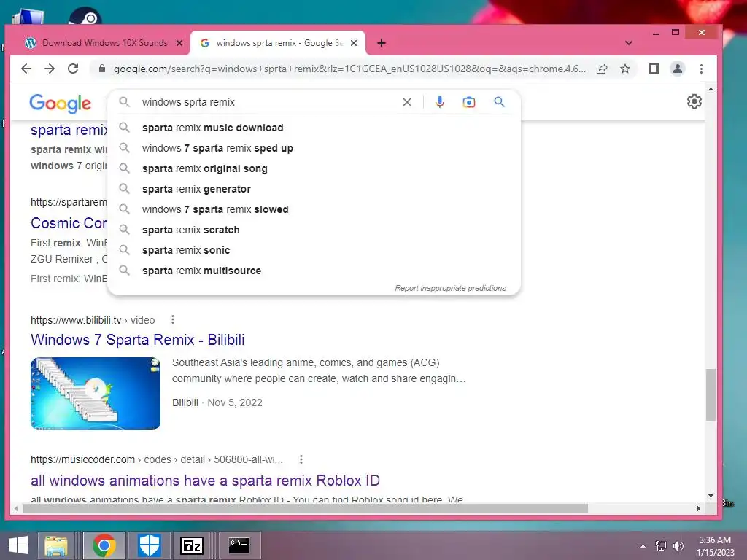Click the scroll down arrow
Image resolution: width=747 pixels, height=560 pixels.
tap(711, 496)
